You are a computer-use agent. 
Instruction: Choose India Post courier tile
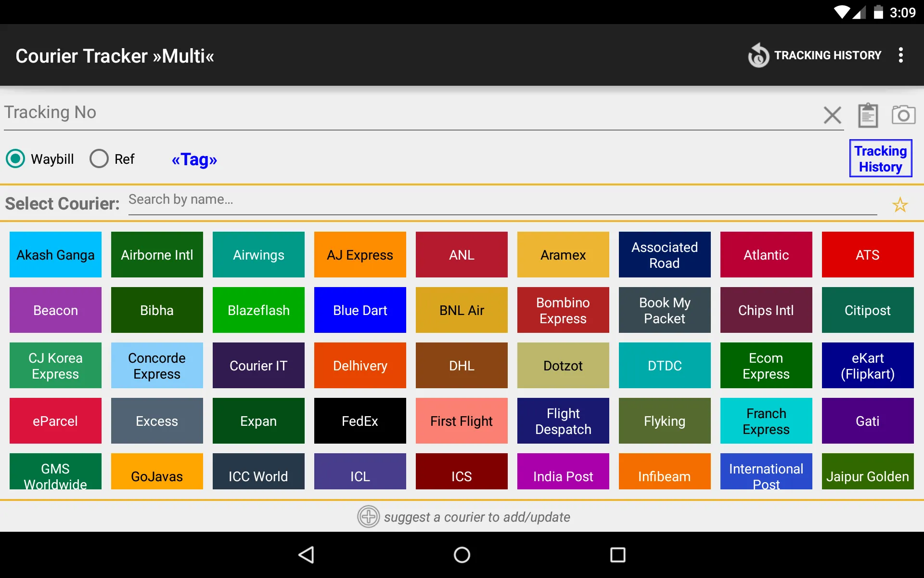tap(563, 476)
